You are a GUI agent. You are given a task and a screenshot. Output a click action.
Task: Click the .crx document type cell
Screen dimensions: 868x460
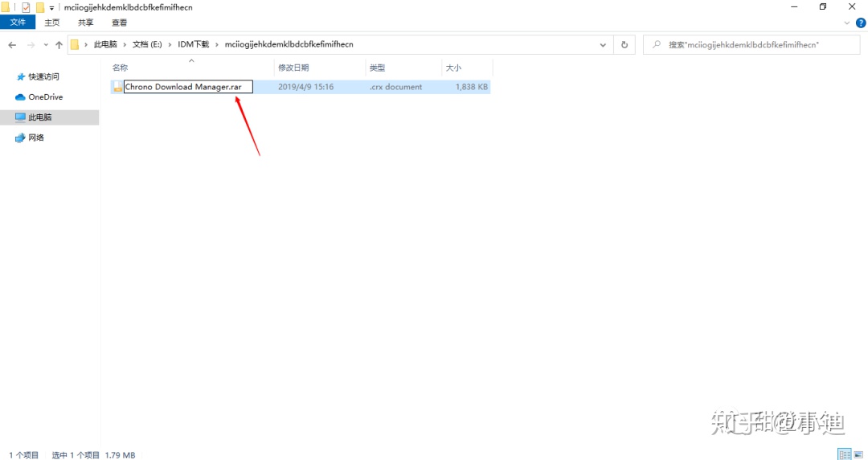pos(395,87)
